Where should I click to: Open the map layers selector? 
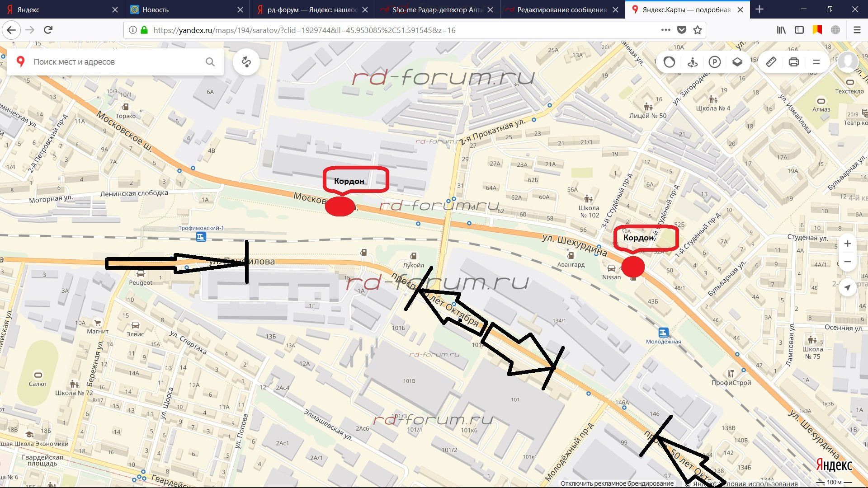pos(737,62)
